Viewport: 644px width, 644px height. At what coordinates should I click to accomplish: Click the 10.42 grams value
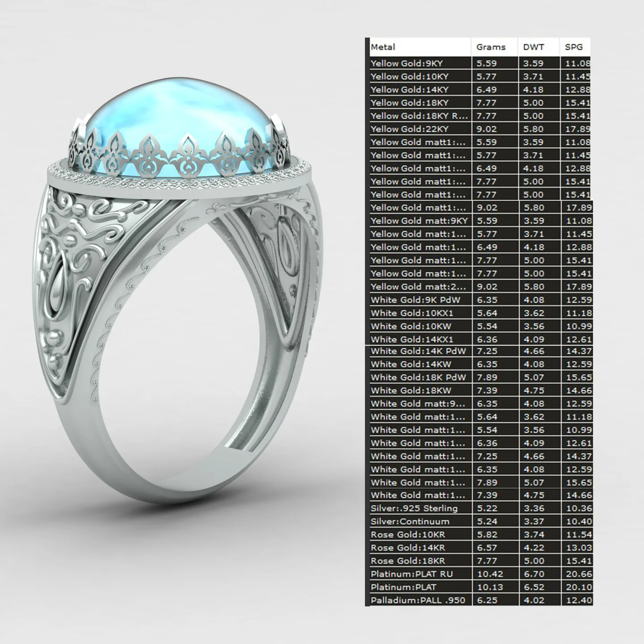[x=490, y=574]
